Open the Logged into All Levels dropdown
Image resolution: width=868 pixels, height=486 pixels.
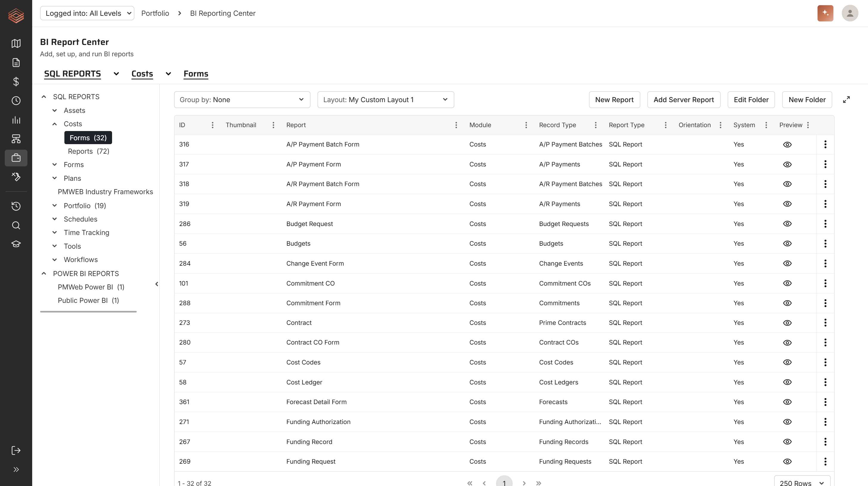click(87, 13)
